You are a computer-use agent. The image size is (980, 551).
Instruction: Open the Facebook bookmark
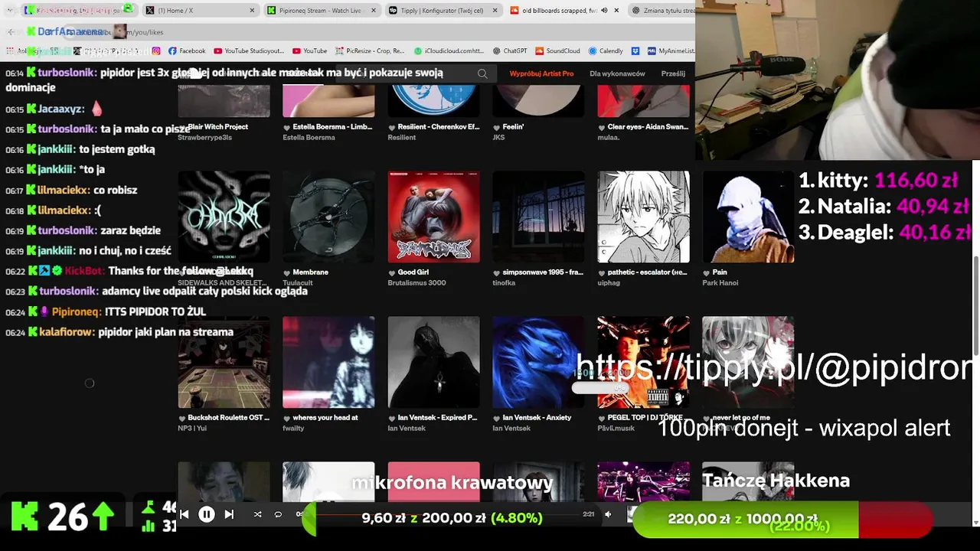pyautogui.click(x=187, y=51)
